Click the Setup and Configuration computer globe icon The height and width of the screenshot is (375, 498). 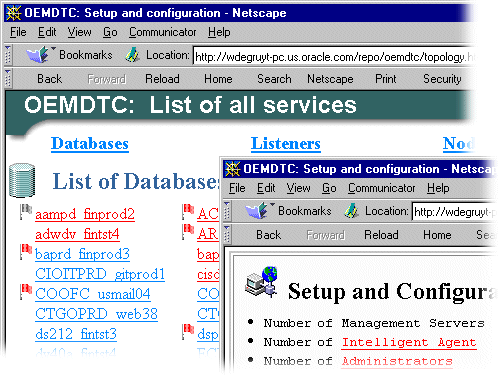point(262,282)
